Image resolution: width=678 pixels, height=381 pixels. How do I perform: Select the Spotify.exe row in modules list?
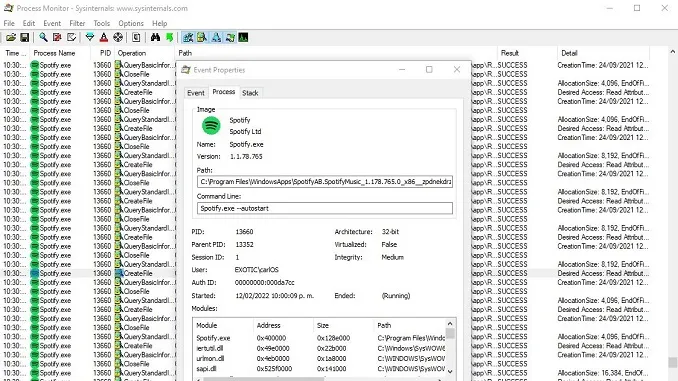319,338
